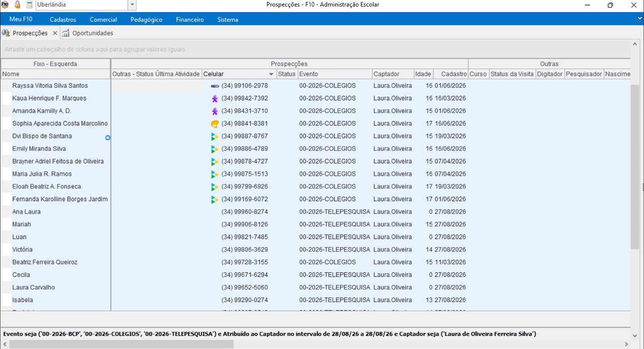
Task: Select row Dvi Bispo de Santana
Action: coord(42,136)
